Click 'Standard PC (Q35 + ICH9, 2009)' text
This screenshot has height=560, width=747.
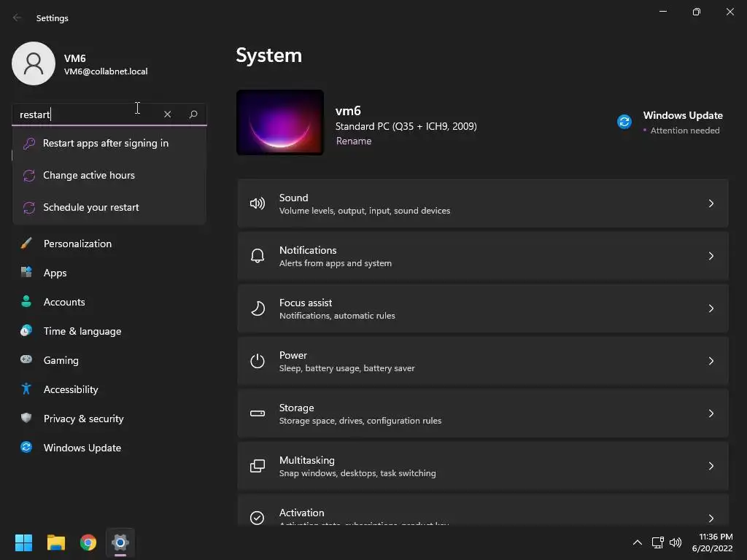click(x=406, y=126)
